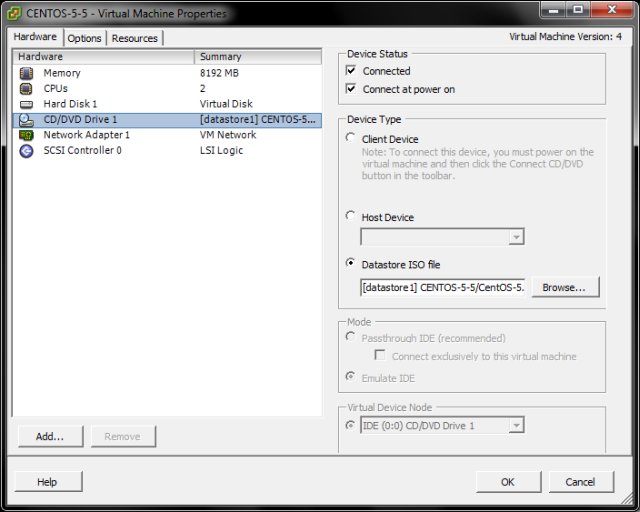Click the Cancel button

click(x=581, y=482)
